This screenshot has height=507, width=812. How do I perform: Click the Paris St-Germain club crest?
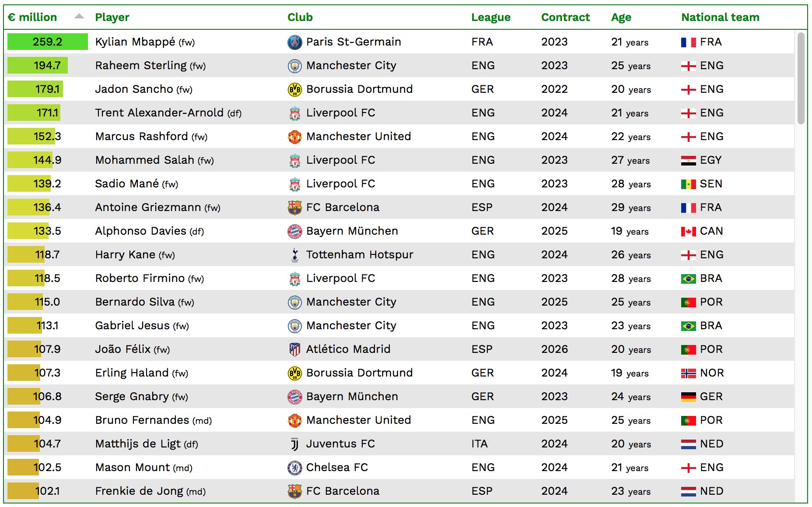pos(295,42)
